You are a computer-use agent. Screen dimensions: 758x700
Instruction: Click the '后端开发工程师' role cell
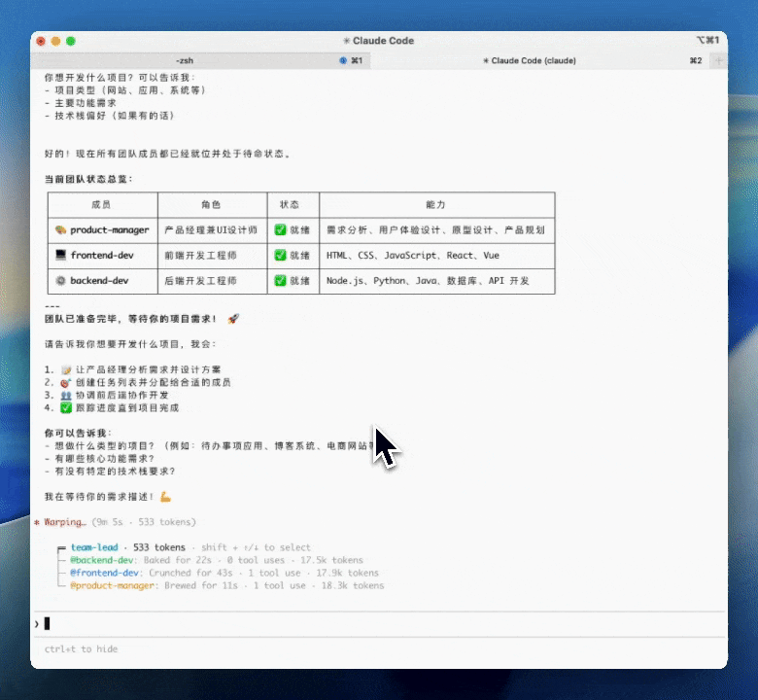(212, 281)
